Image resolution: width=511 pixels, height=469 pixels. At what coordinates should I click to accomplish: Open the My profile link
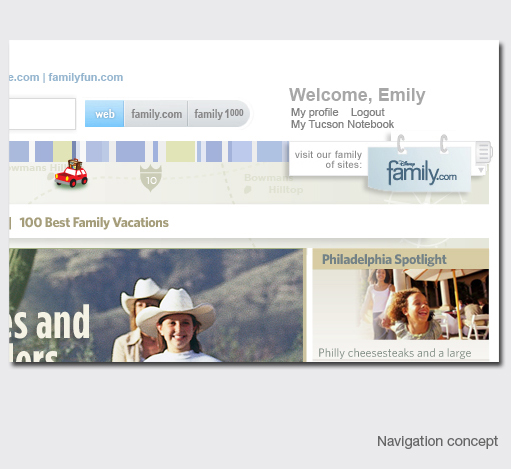[x=314, y=112]
